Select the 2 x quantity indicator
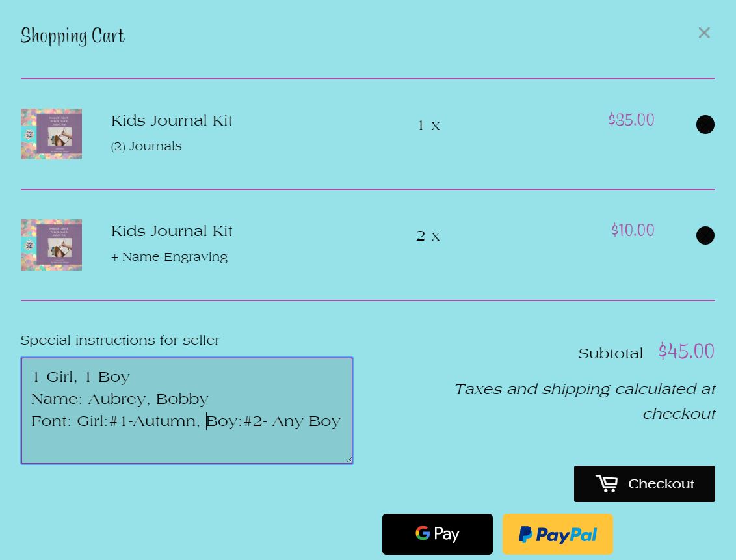Viewport: 736px width, 560px height. (x=428, y=236)
